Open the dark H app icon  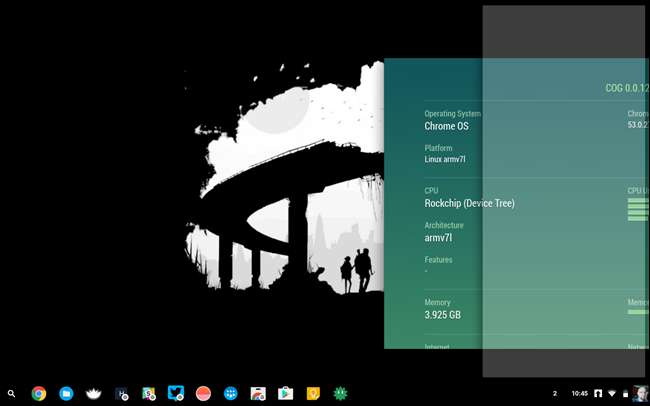point(121,393)
